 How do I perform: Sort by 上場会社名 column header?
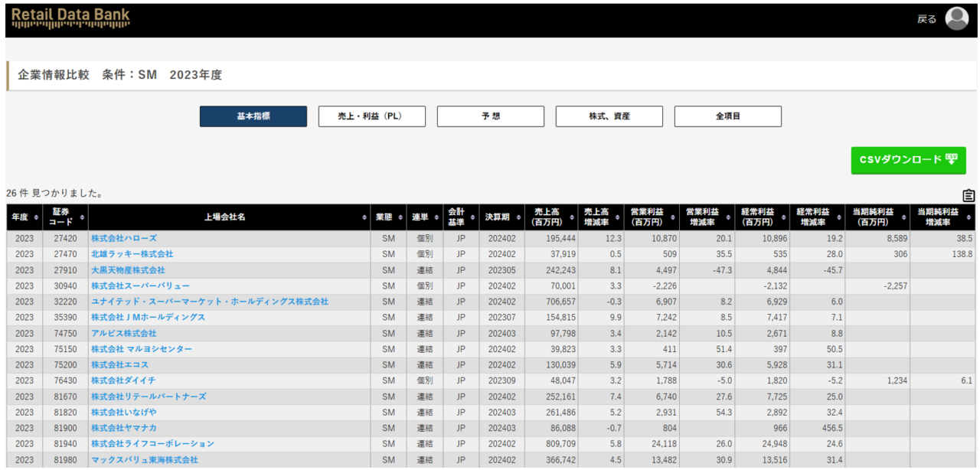(229, 217)
